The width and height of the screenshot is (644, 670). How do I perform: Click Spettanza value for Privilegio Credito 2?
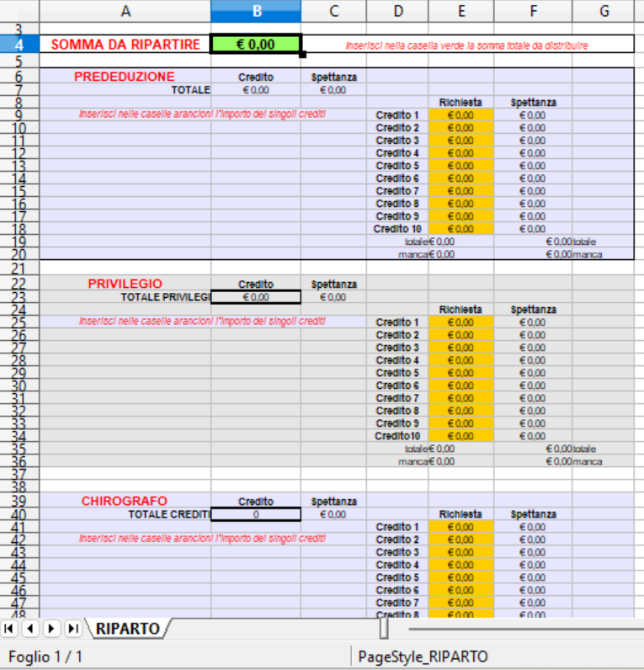click(x=533, y=334)
